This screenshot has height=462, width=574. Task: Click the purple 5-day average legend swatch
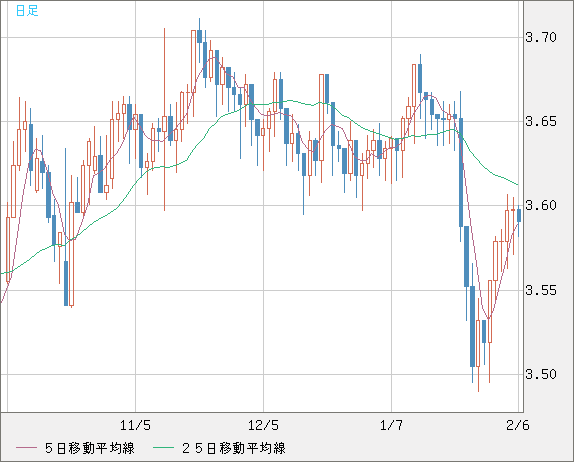[26, 448]
